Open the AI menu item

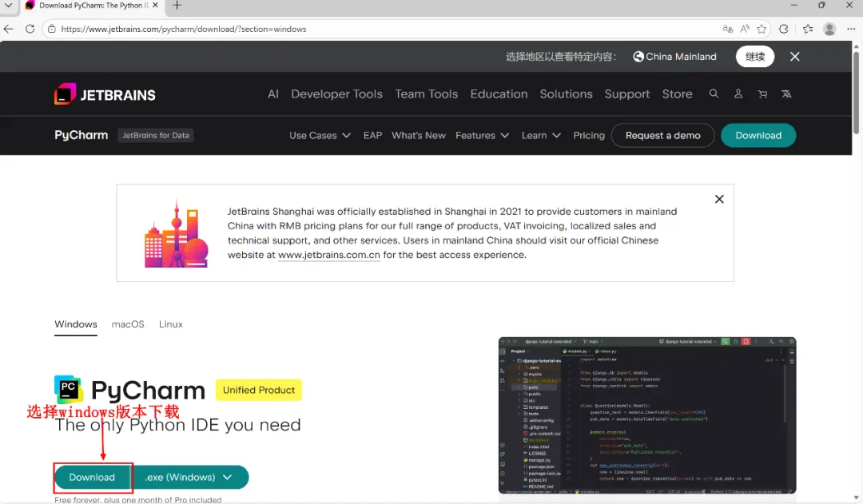click(273, 94)
